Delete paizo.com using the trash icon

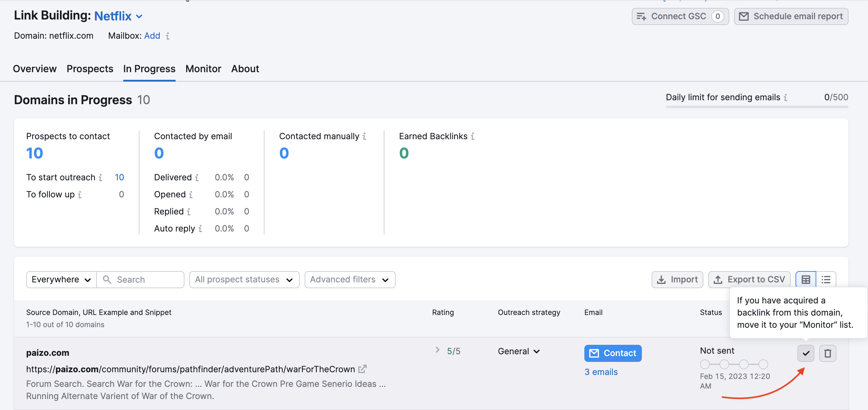point(828,353)
